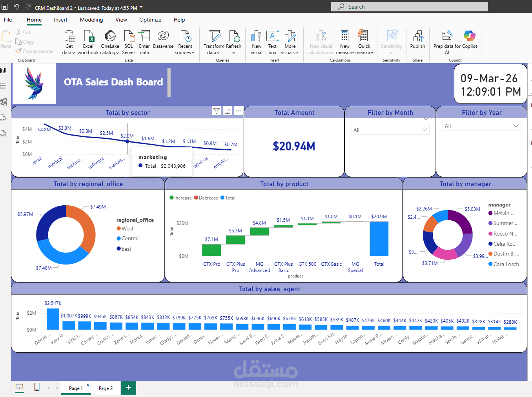Open TMDL view in sidebar
This screenshot has height=397, width=532.
tap(4, 133)
